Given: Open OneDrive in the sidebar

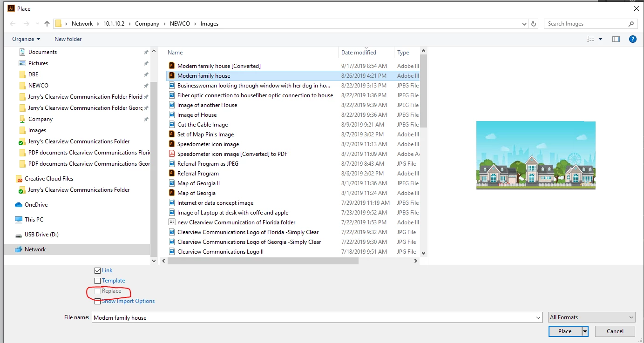Looking at the screenshot, I should point(36,205).
